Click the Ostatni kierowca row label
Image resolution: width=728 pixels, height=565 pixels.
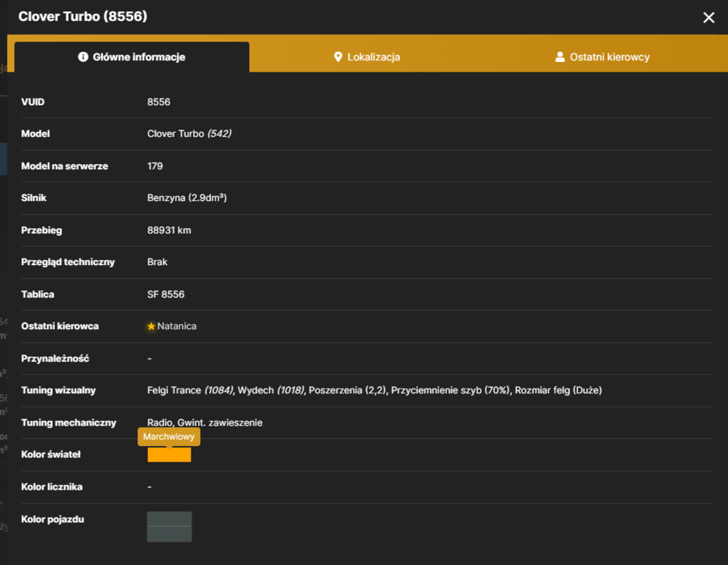coord(60,326)
